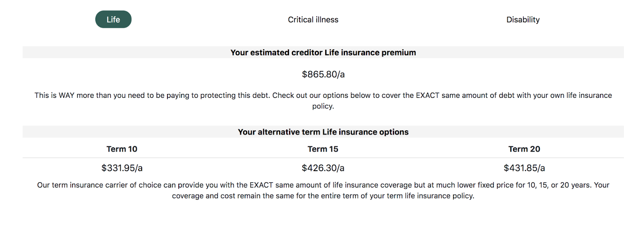This screenshot has width=644, height=225.
Task: Click the 'Your alternative term Life insurance options' heading
Action: pyautogui.click(x=323, y=132)
